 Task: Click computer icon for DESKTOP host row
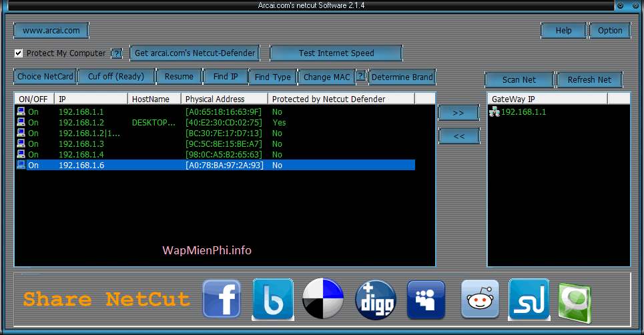click(21, 122)
